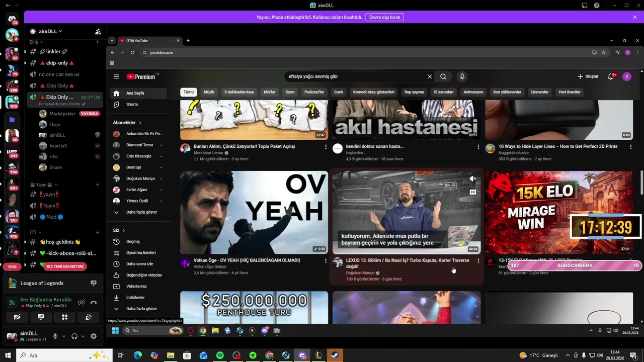The image size is (644, 362).
Task: Toggle captions CC on LEXUS preview
Action: coord(472,192)
